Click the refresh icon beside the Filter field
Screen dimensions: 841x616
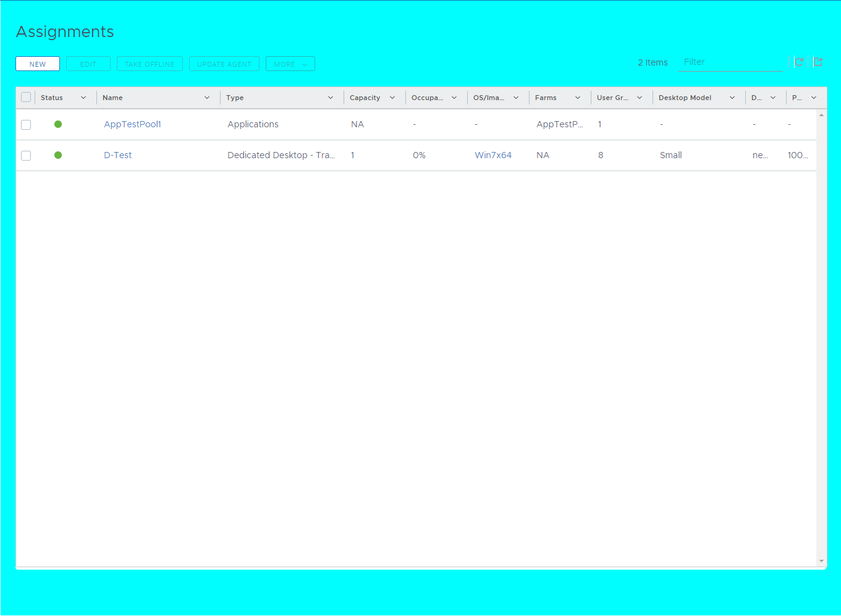(x=799, y=62)
